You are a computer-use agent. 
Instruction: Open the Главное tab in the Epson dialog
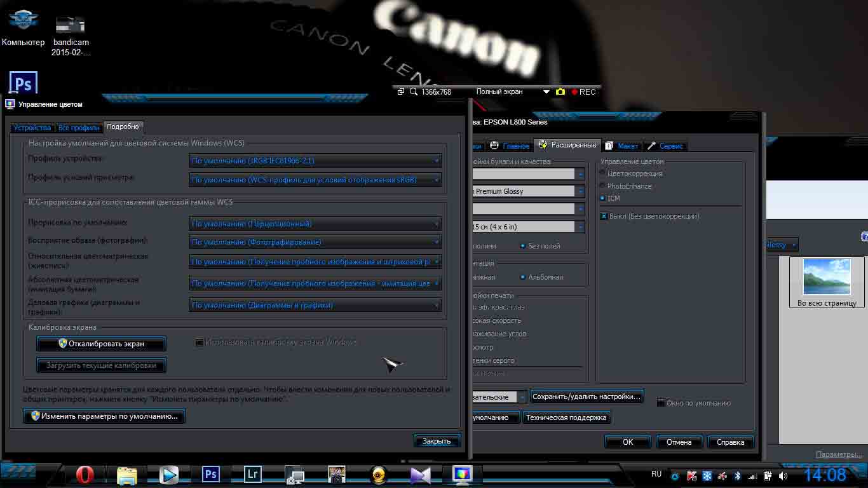(510, 146)
